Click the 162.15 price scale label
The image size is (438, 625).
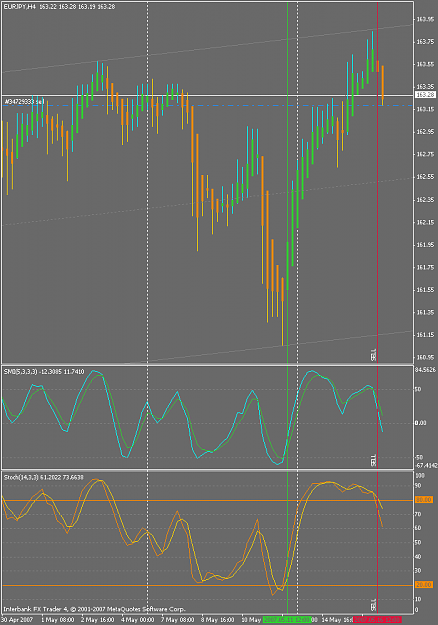point(425,222)
